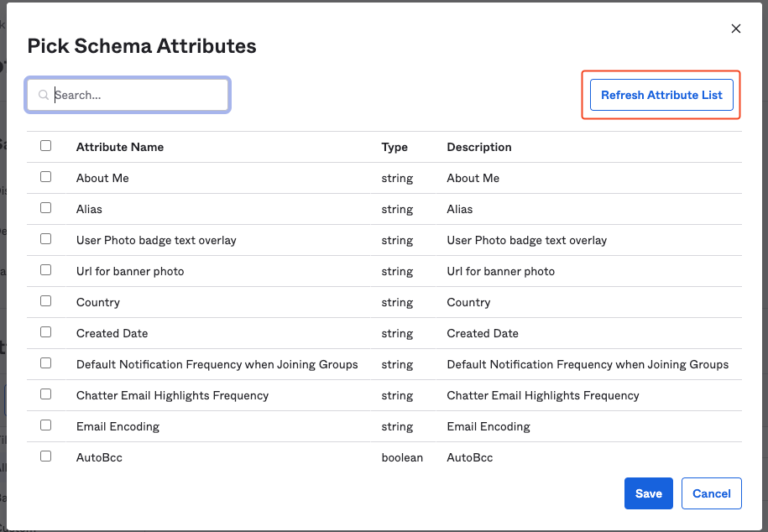This screenshot has width=768, height=532.
Task: Check the Alias attribute checkbox
Action: tap(45, 208)
